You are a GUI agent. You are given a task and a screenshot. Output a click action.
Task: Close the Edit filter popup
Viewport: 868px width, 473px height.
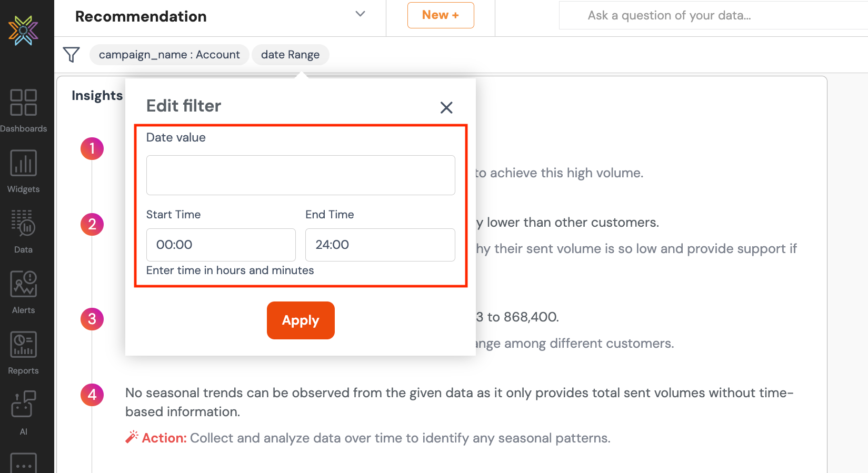click(x=446, y=107)
